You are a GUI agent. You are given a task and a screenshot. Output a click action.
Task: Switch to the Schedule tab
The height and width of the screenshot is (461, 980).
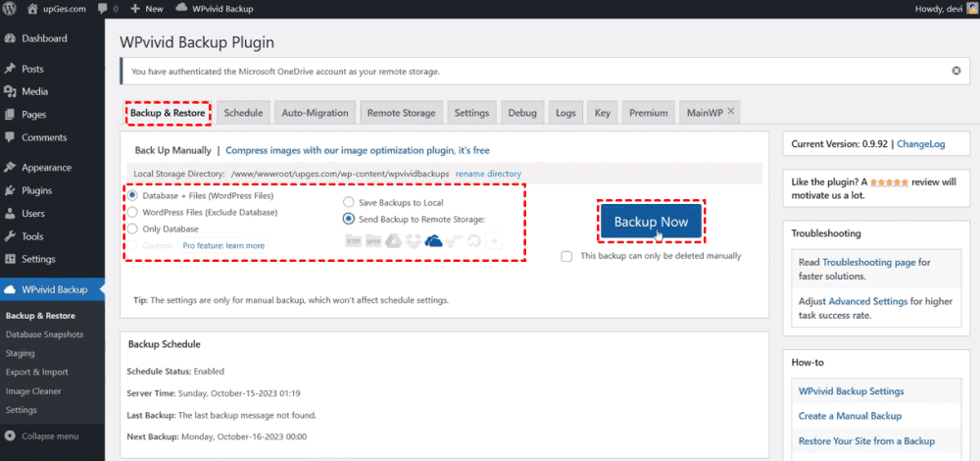point(243,113)
